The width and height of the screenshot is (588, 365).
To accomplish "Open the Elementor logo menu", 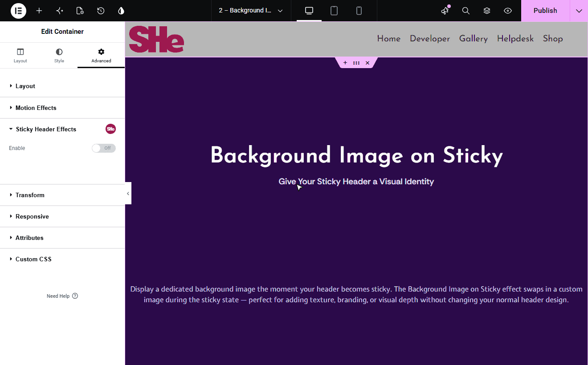I will (x=18, y=11).
